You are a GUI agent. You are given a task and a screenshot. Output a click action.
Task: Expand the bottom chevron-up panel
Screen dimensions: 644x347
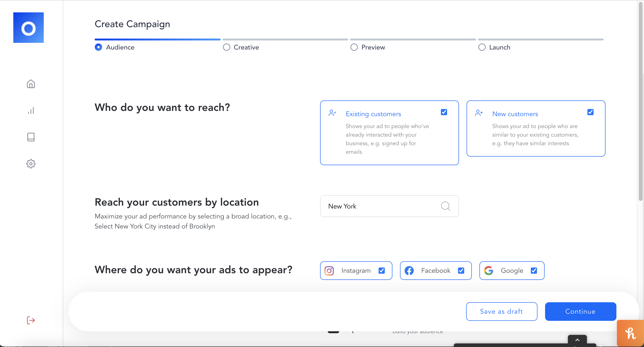tap(577, 340)
